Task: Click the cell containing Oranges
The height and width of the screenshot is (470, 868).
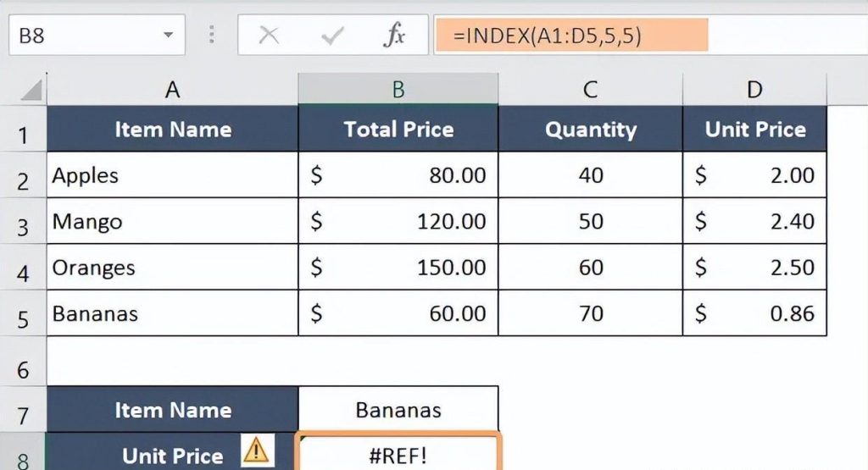Action: (x=172, y=268)
